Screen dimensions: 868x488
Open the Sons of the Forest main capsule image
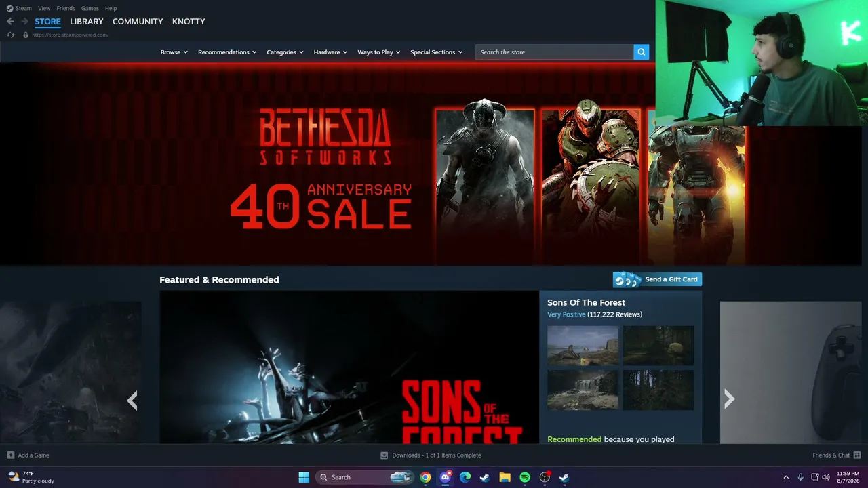tap(349, 367)
